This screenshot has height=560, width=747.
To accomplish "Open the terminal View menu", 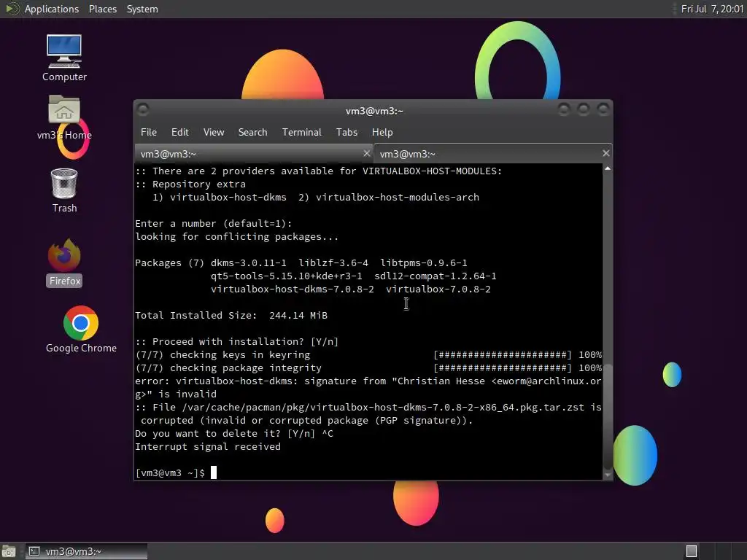I will (214, 133).
